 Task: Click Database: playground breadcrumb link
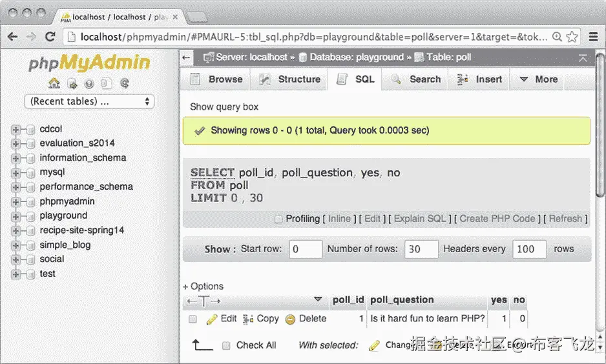coord(357,57)
